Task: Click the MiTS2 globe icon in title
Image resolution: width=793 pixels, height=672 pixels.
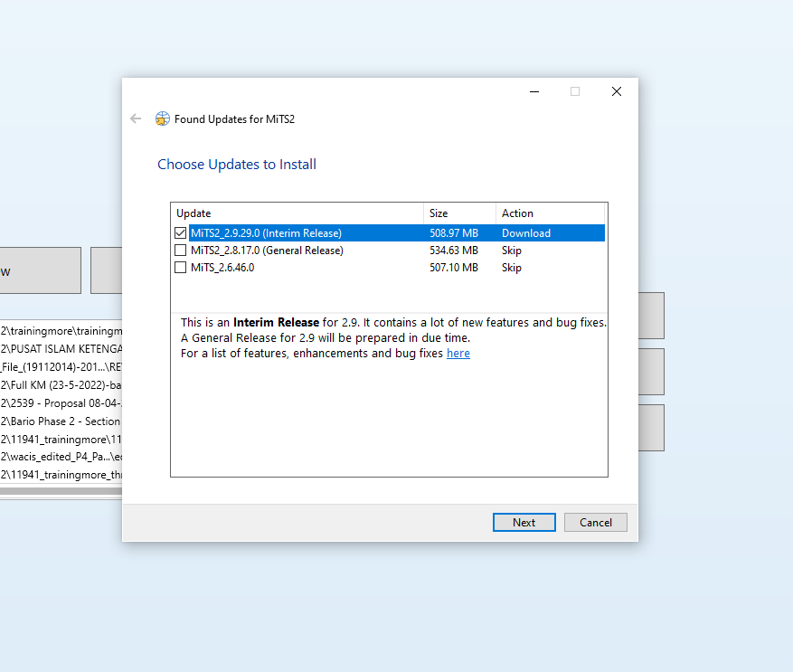Action: tap(163, 118)
